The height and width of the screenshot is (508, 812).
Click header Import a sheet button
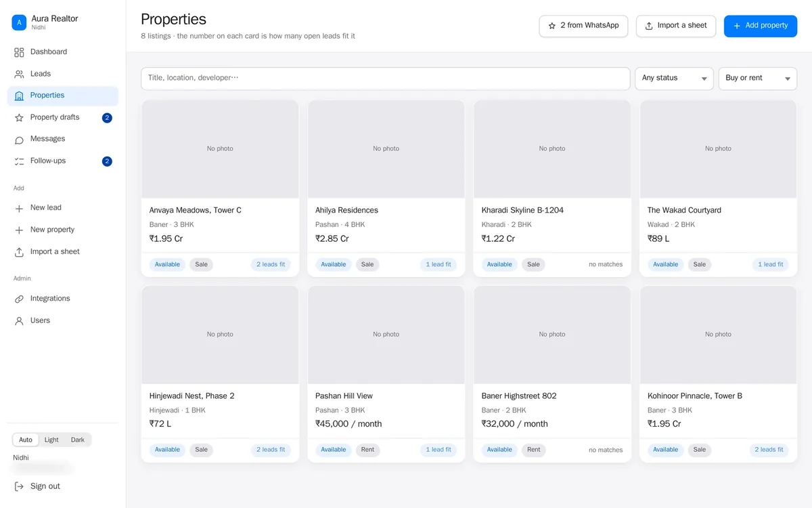[676, 26]
